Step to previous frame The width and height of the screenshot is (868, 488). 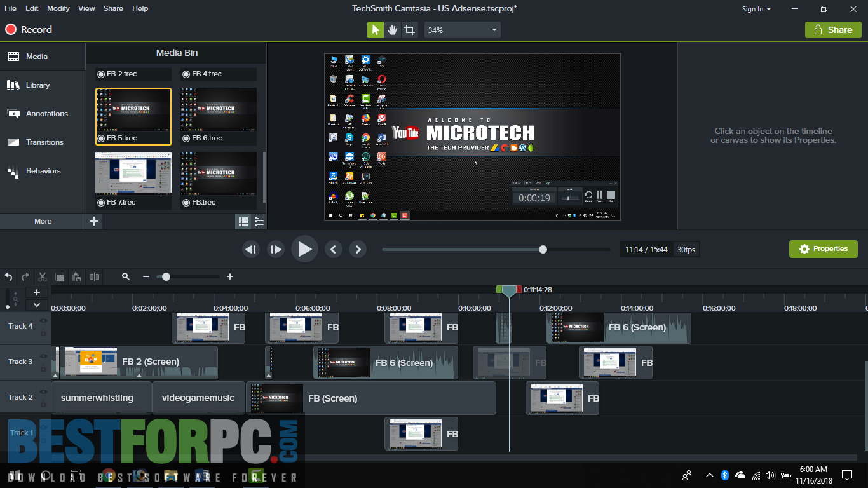tap(251, 249)
